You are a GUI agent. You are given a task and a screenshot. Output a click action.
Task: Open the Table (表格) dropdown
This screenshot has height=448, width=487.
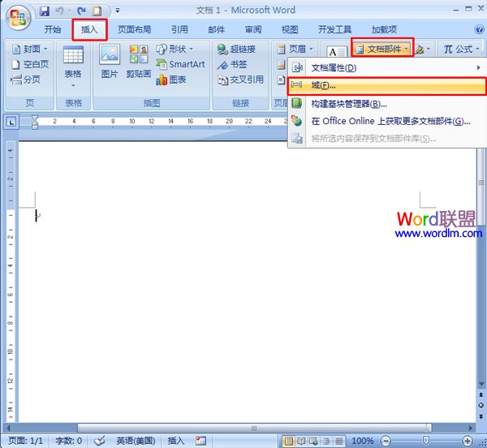point(73,67)
